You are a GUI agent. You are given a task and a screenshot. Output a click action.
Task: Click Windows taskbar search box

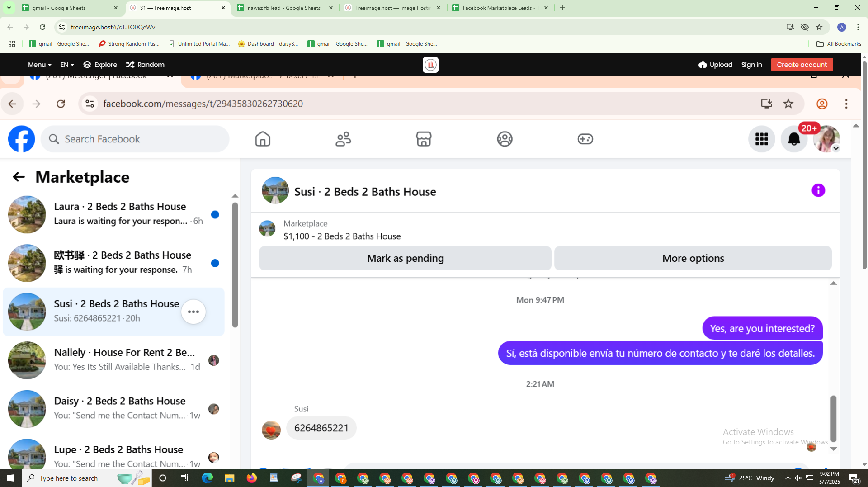(x=87, y=478)
